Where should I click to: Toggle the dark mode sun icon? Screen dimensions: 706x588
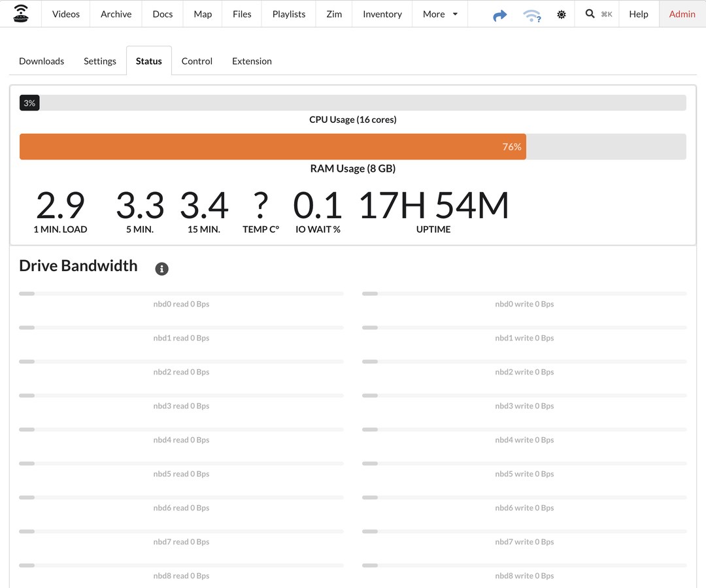(561, 14)
